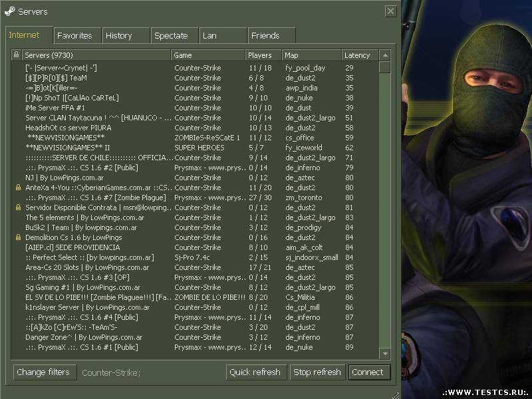Click the sj_indoorx_small map cell
Viewport: 532px width, 399px height.
coord(311,257)
